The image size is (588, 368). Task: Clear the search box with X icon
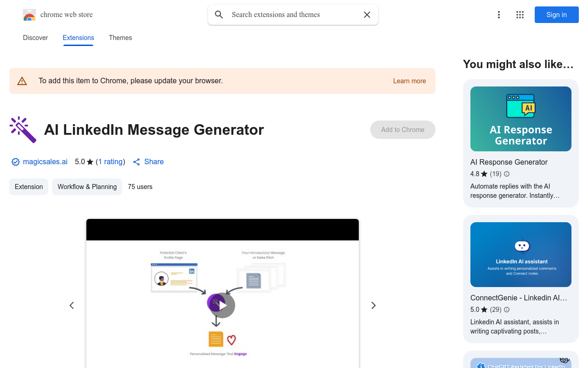tap(367, 15)
